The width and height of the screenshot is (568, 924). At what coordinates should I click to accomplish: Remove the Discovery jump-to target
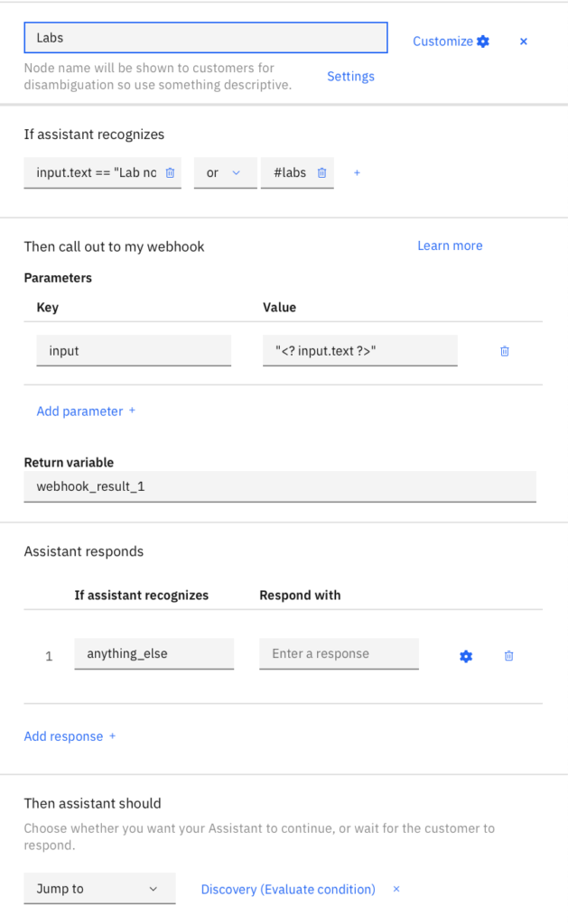pos(396,889)
